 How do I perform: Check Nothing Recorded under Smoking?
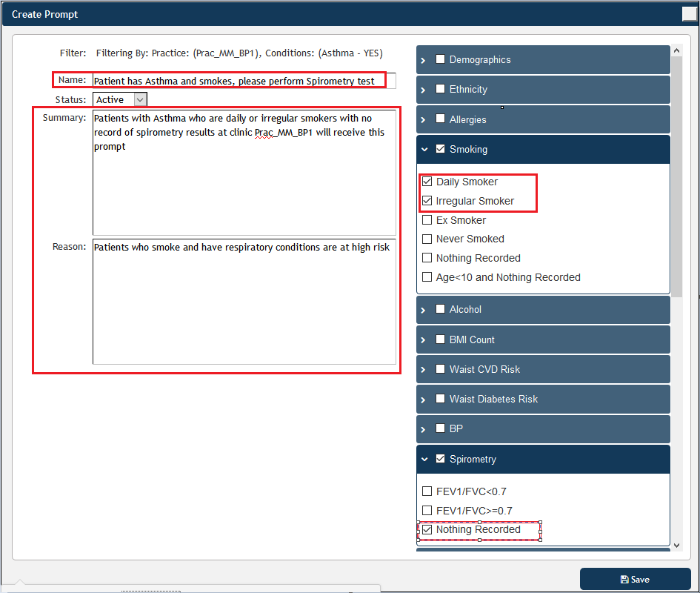pos(427,258)
